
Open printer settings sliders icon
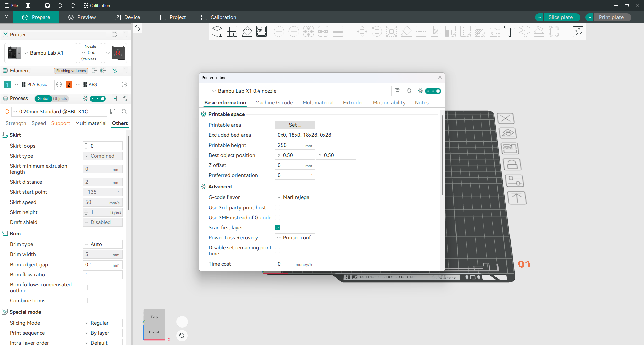[125, 35]
